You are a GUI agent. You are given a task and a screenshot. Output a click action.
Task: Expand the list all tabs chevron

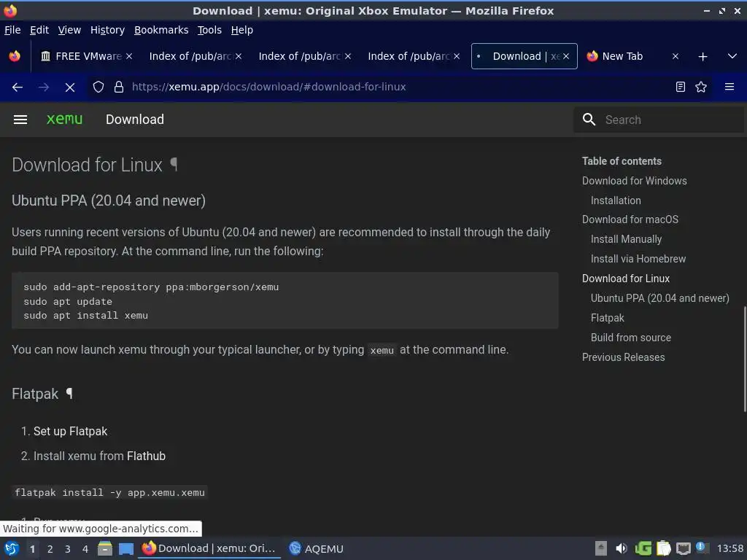(732, 57)
